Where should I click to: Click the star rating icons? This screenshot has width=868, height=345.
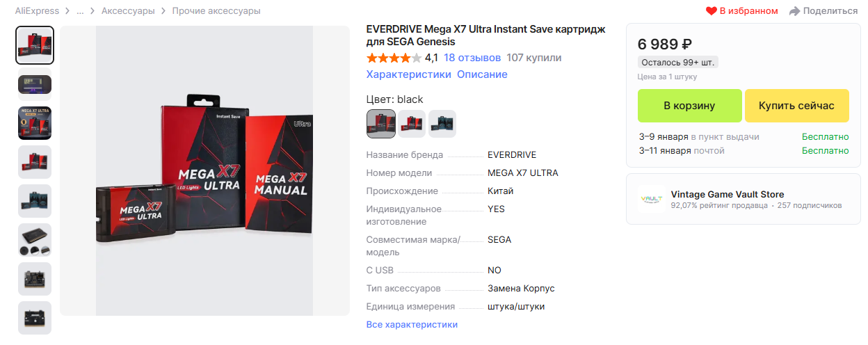coord(394,58)
